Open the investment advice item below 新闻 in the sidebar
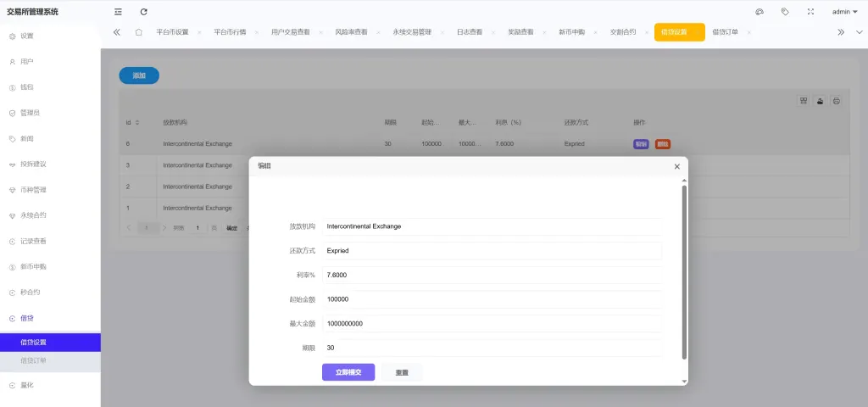The height and width of the screenshot is (407, 868). point(50,164)
